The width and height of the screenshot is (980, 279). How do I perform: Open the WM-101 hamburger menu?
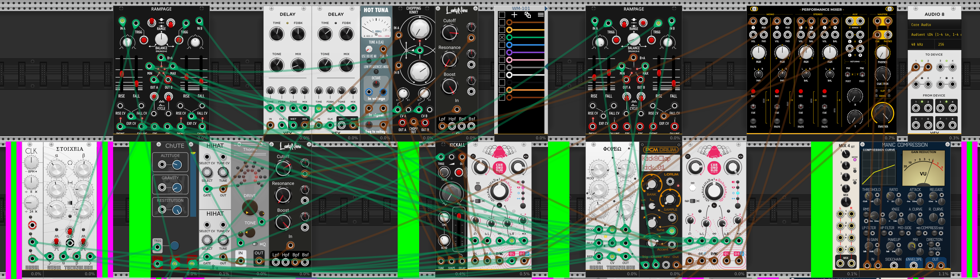coord(540,15)
